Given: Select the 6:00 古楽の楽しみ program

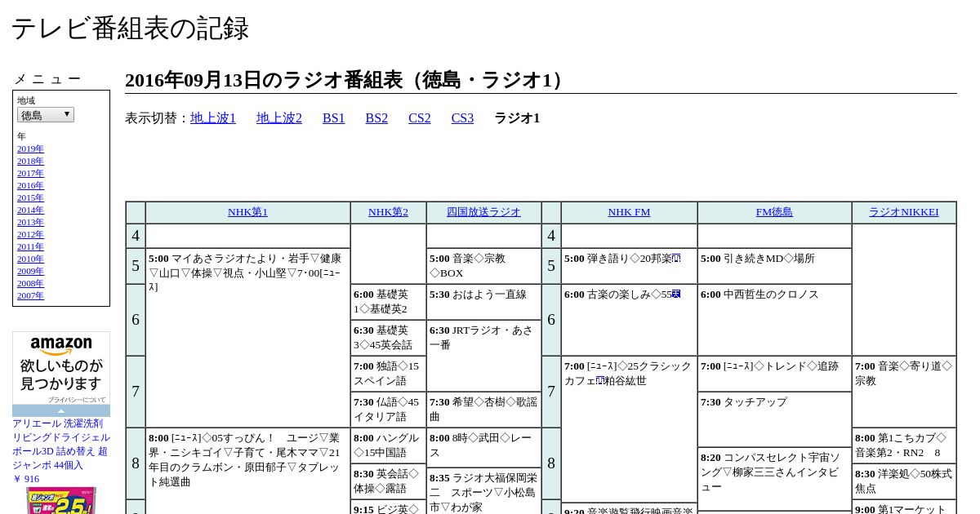Looking at the screenshot, I should (629, 320).
